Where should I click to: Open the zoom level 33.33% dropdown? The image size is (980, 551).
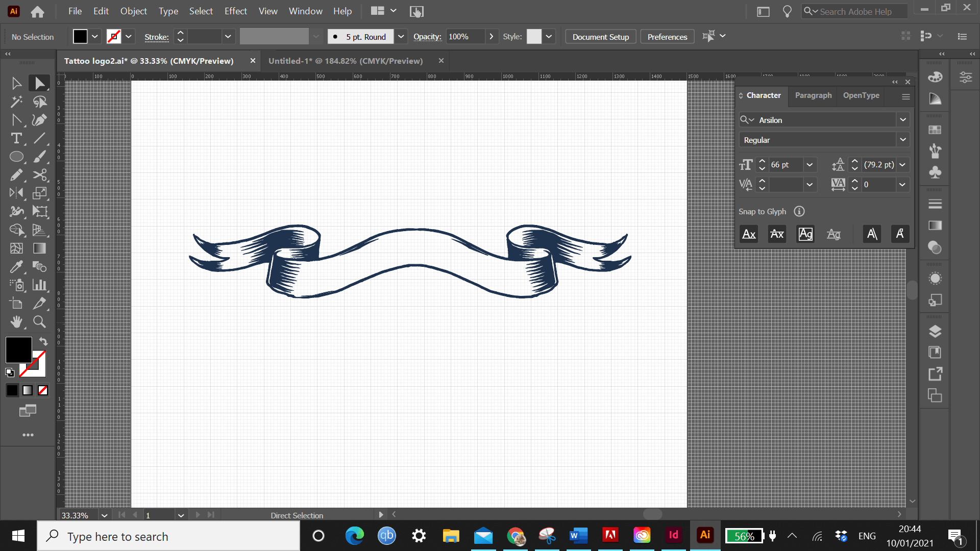click(104, 515)
